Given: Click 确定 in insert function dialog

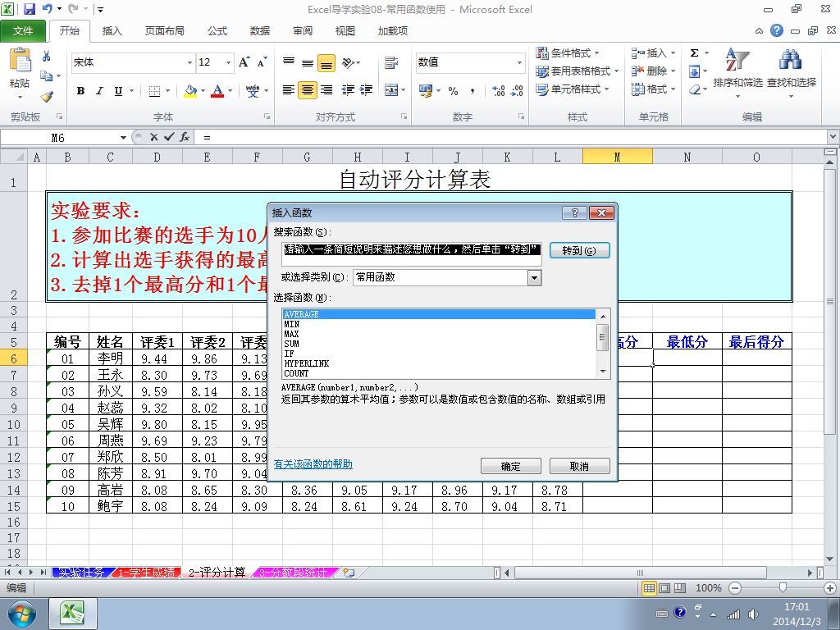Looking at the screenshot, I should [x=510, y=466].
